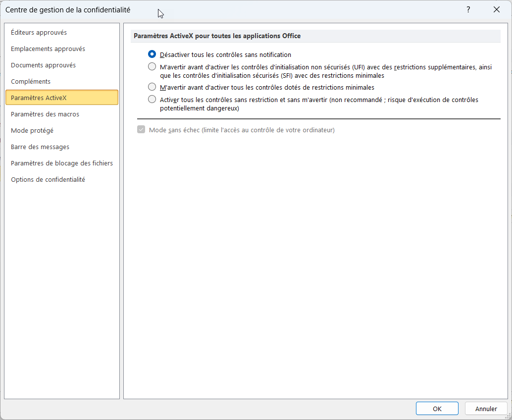Open Paramètres des macros

[45, 114]
